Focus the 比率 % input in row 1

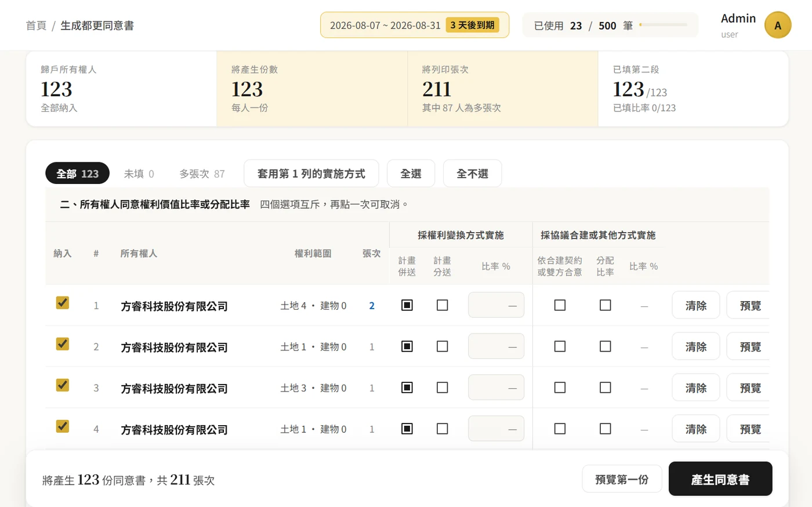point(496,305)
